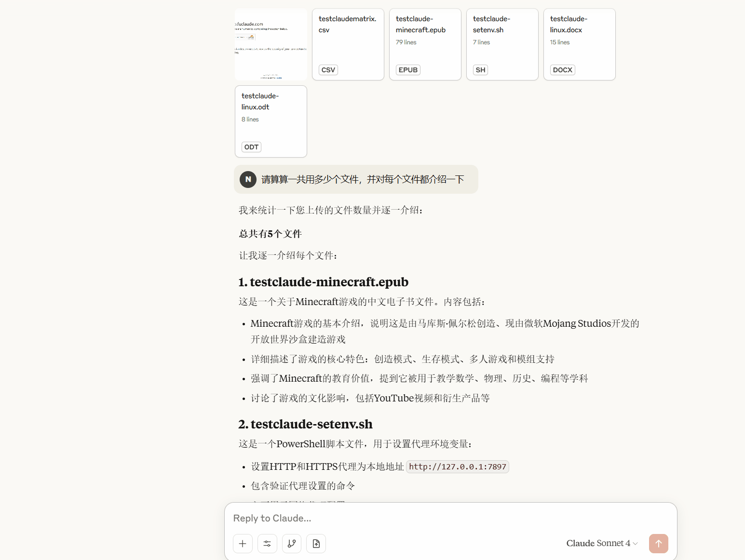Click the Reply to Claude input field

pos(450,518)
